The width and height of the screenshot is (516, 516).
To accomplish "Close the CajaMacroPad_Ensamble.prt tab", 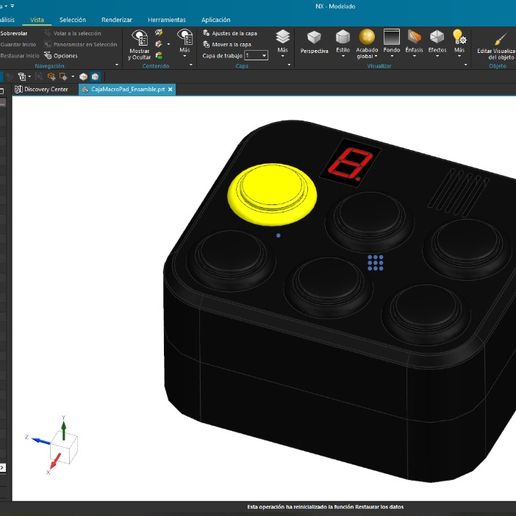I will 170,89.
